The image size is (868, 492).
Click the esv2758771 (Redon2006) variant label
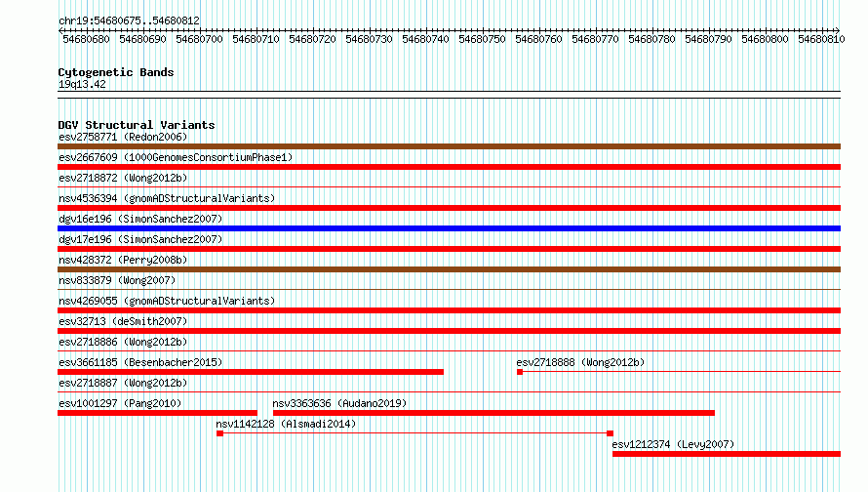point(123,137)
